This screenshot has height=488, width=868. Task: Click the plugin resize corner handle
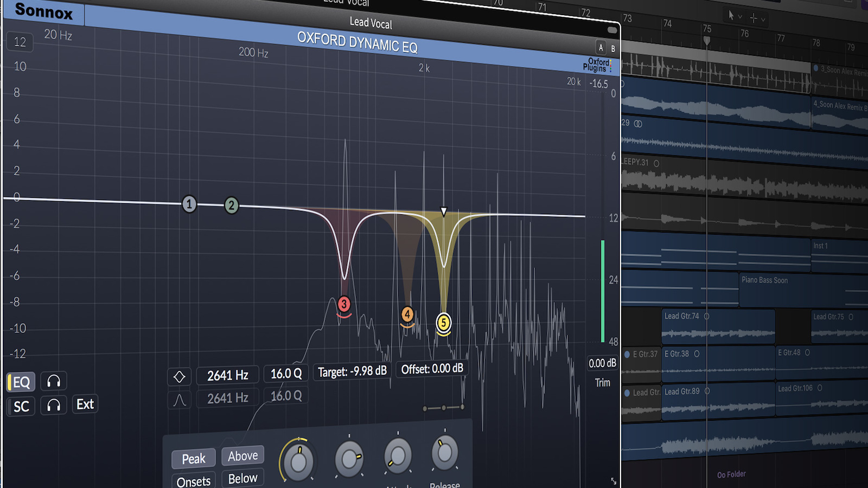click(613, 480)
